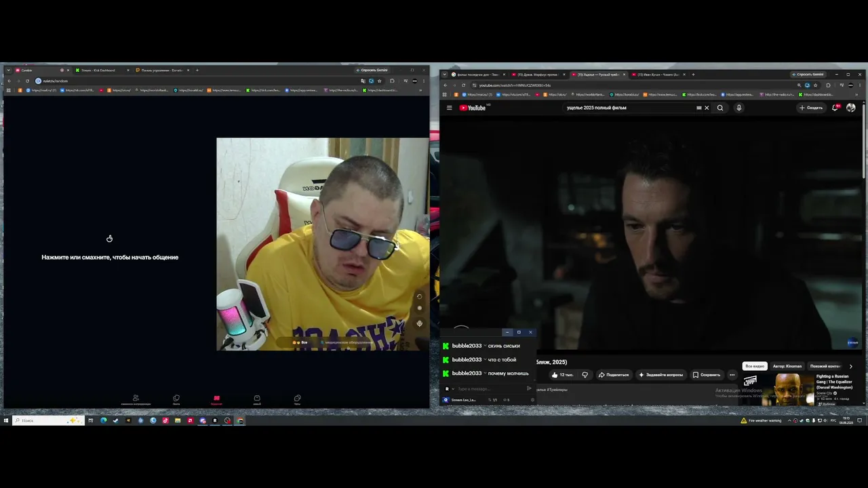Click "Спросить Gemini" in the rulet.tv window
The image size is (868, 488).
(372, 70)
